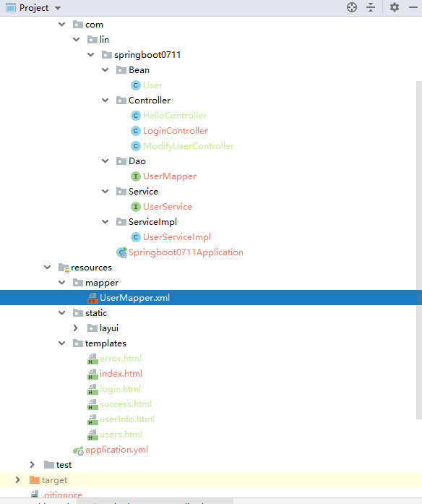Expand the target folder
The width and height of the screenshot is (422, 504).
click(17, 480)
